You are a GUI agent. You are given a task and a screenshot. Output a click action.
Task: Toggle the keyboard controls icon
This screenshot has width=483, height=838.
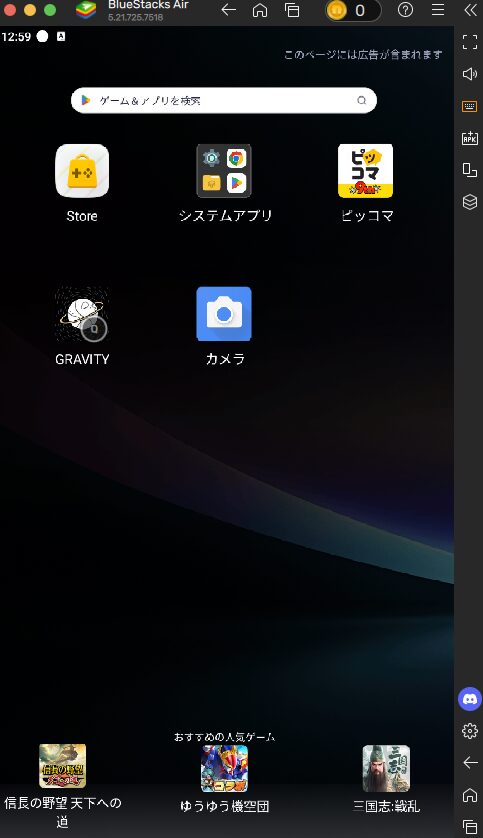(x=470, y=106)
